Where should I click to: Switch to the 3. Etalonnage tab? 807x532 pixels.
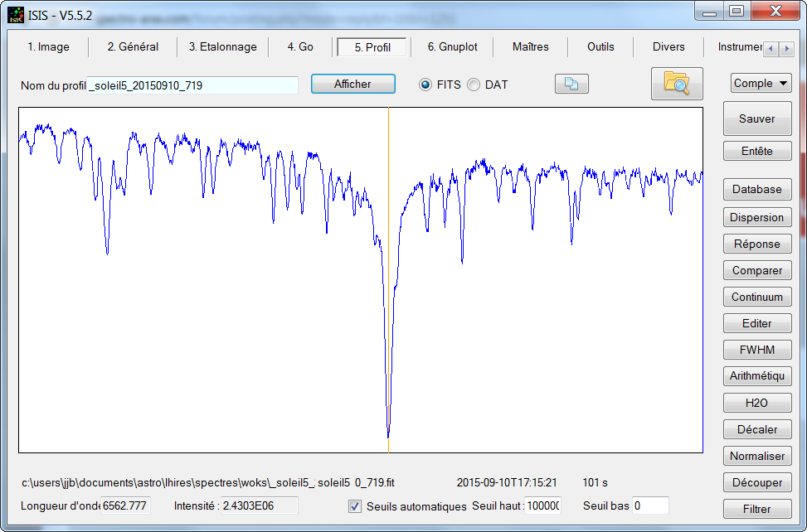(x=222, y=46)
